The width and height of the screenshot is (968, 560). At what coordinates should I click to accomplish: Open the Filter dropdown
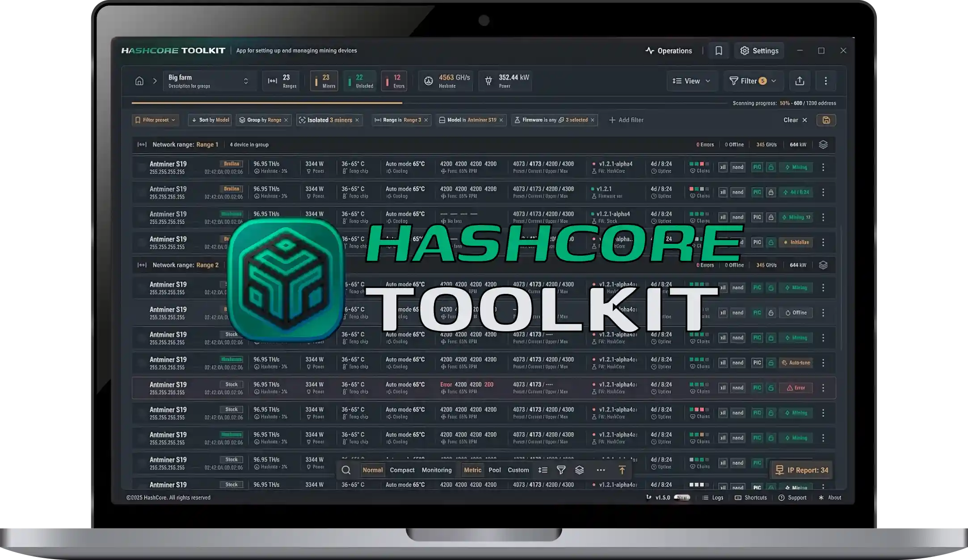[x=753, y=81]
